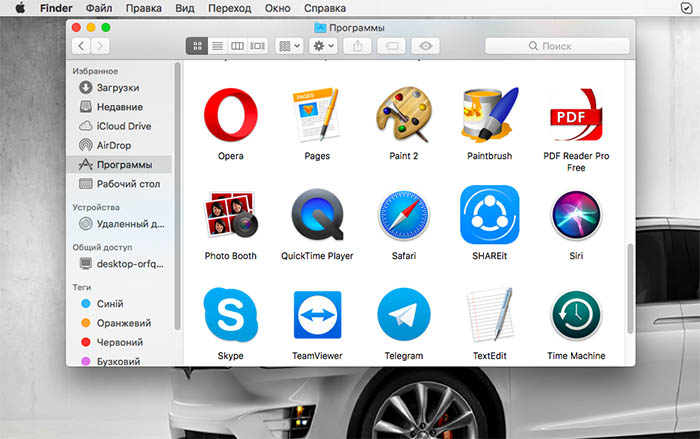Click the Telegram paper plane icon

404,315
